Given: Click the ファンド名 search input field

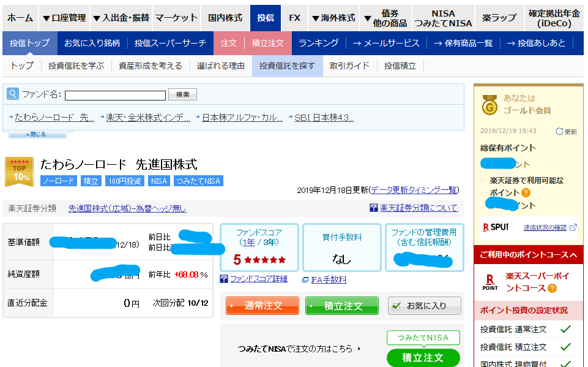Looking at the screenshot, I should pos(115,96).
